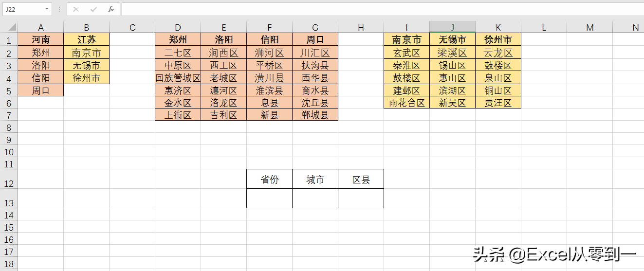Click cell containing 江苏
The image size is (644, 271).
(x=86, y=40)
